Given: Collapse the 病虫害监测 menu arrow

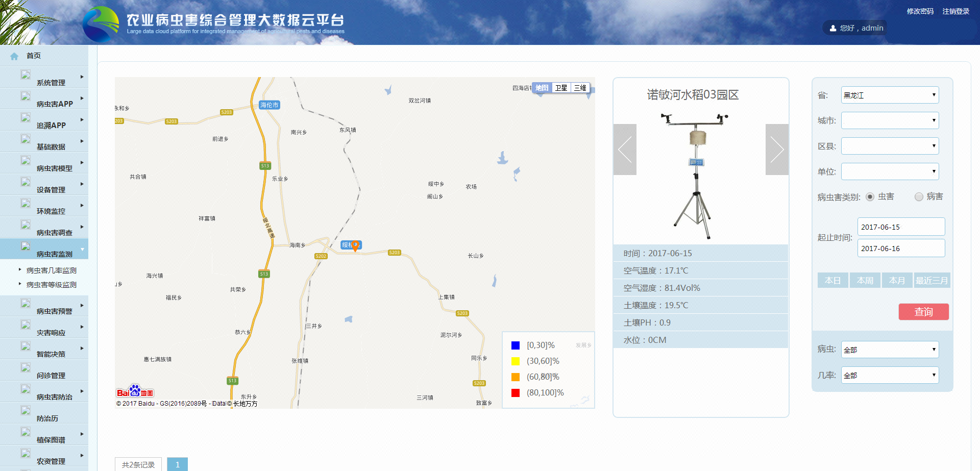Looking at the screenshot, I should pyautogui.click(x=82, y=249).
